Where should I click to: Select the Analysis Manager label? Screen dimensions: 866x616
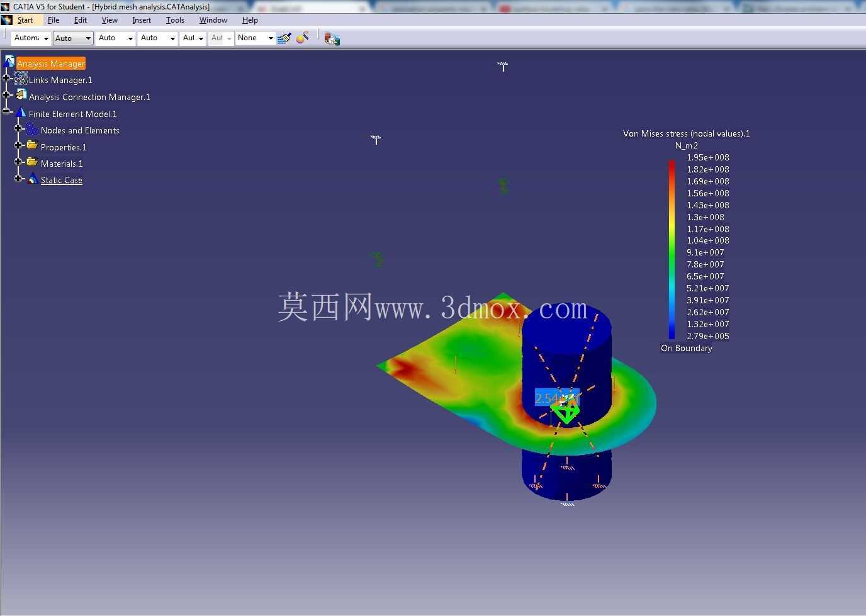pyautogui.click(x=51, y=64)
